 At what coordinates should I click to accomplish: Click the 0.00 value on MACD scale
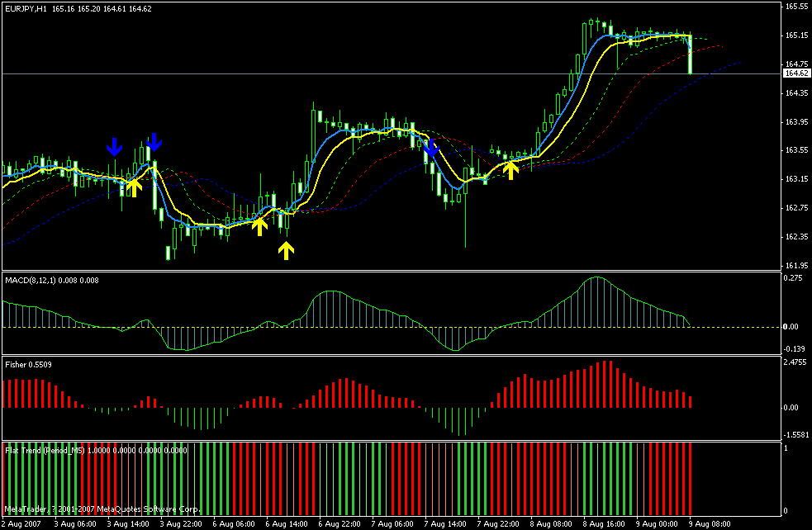[791, 327]
